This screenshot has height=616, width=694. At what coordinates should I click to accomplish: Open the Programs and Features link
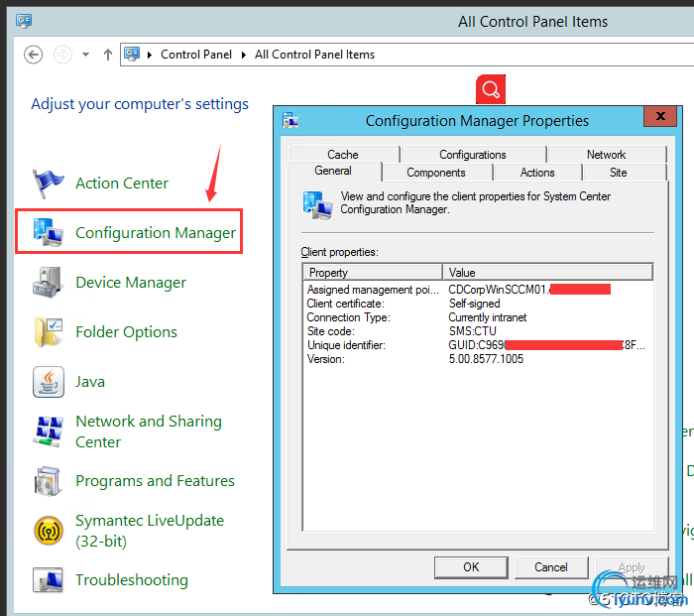(x=155, y=481)
